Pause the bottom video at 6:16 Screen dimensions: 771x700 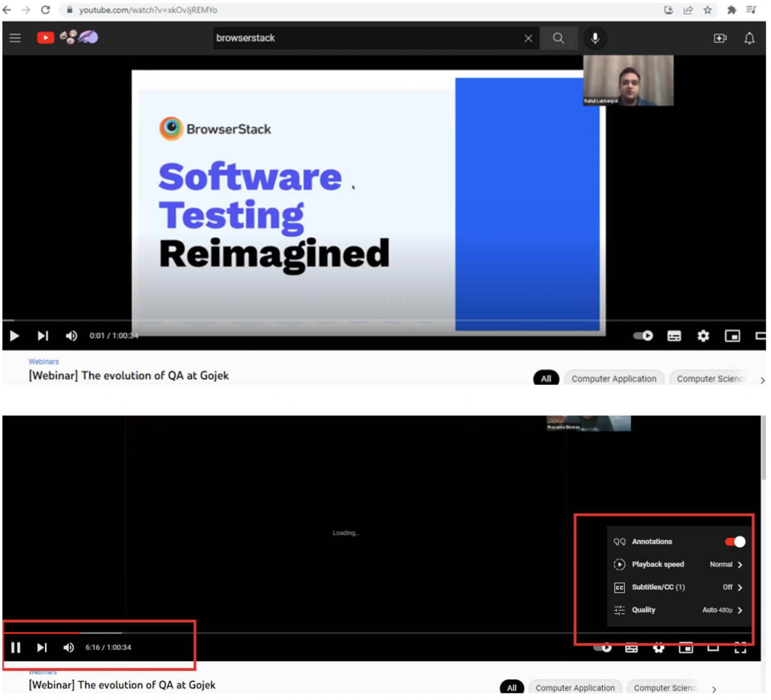(x=16, y=647)
